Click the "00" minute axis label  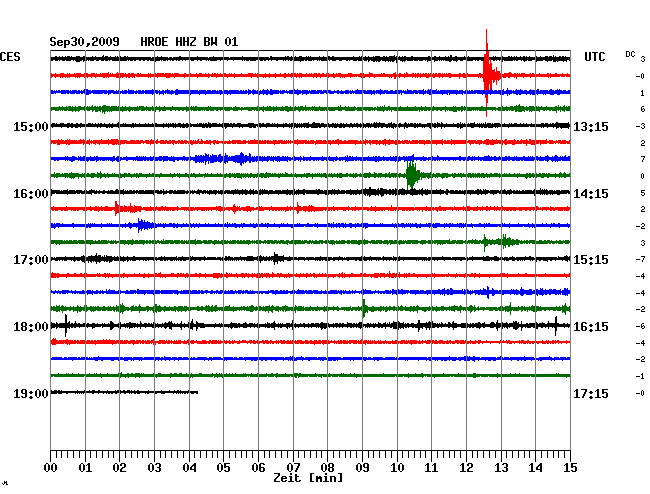pos(51,467)
